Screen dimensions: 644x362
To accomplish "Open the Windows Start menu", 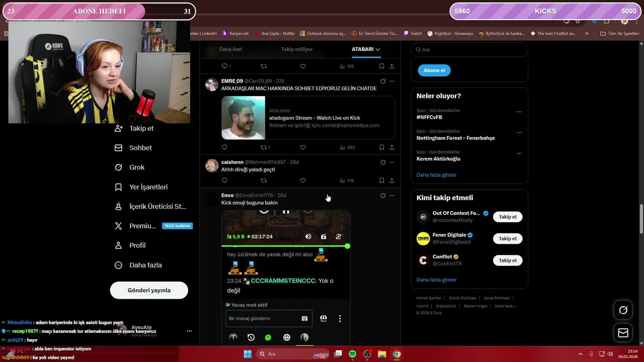I will pyautogui.click(x=248, y=354).
